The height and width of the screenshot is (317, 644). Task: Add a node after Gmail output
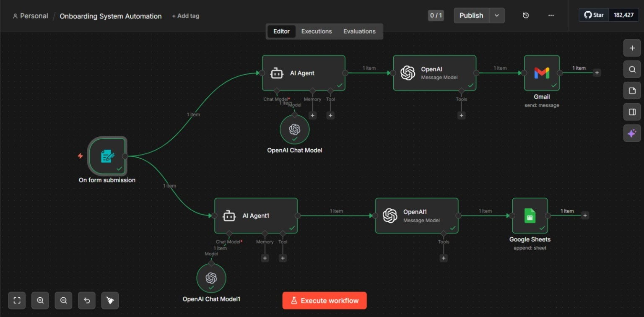[x=597, y=73]
